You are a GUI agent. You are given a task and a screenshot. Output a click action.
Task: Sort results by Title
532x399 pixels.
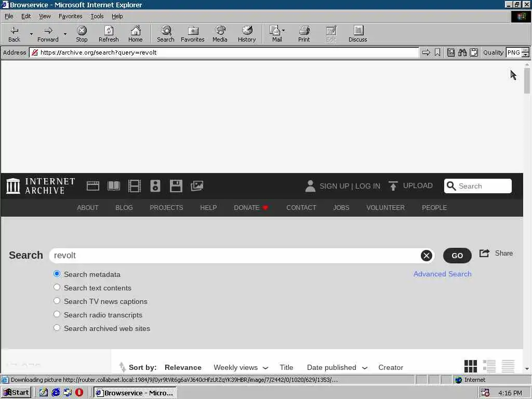[286, 367]
